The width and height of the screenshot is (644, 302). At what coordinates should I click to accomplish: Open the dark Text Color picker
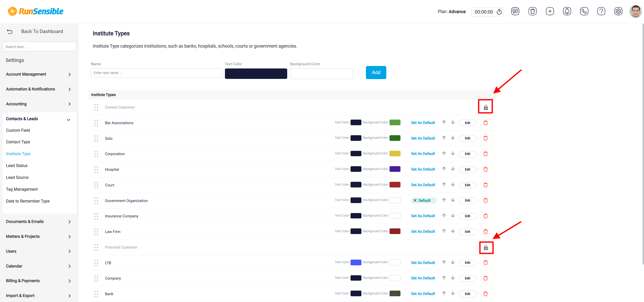(x=256, y=74)
